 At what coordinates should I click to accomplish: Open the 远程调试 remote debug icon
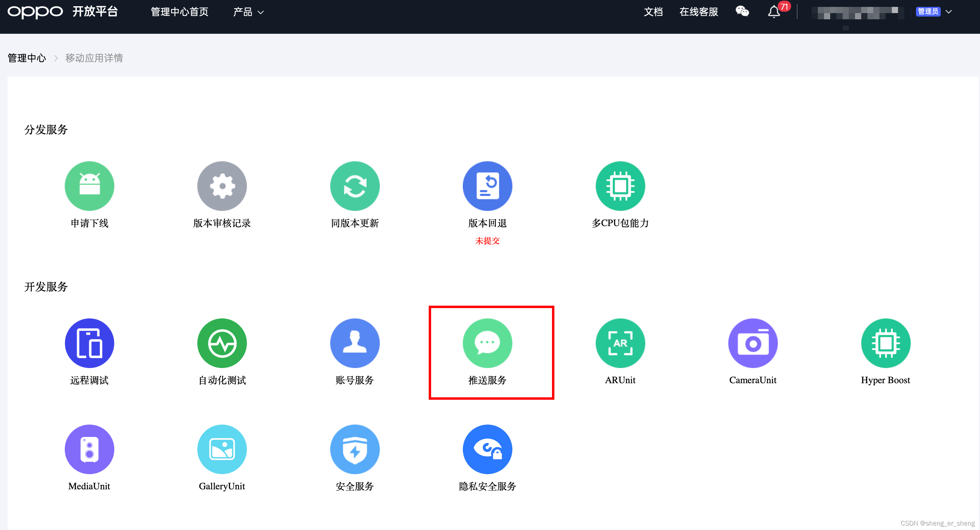90,343
